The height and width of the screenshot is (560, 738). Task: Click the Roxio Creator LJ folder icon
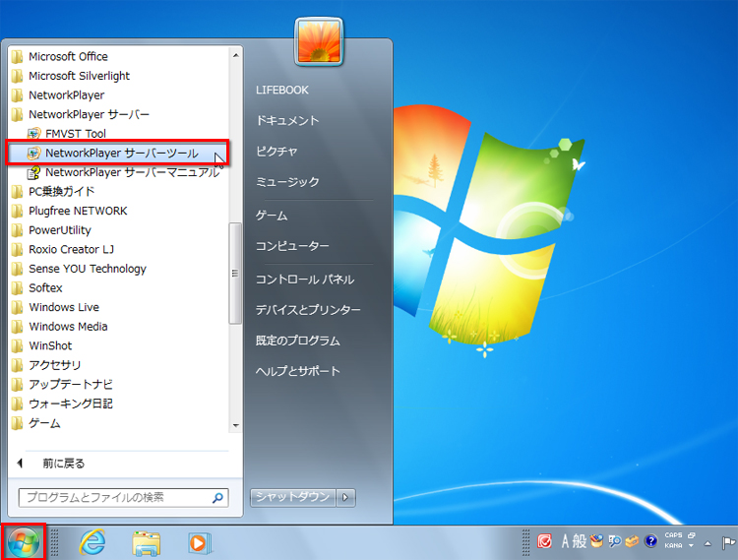point(18,249)
